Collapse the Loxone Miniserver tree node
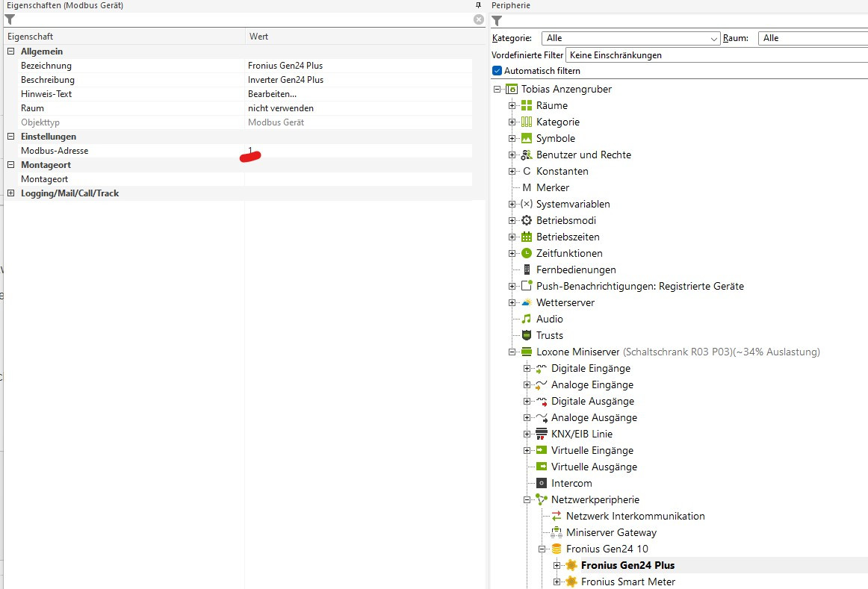 point(512,352)
